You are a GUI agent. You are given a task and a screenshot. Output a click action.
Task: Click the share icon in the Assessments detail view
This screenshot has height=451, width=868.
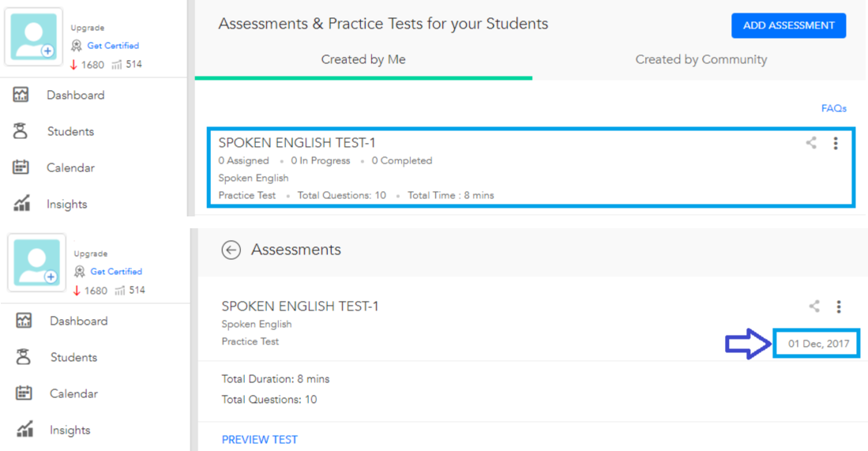(814, 306)
